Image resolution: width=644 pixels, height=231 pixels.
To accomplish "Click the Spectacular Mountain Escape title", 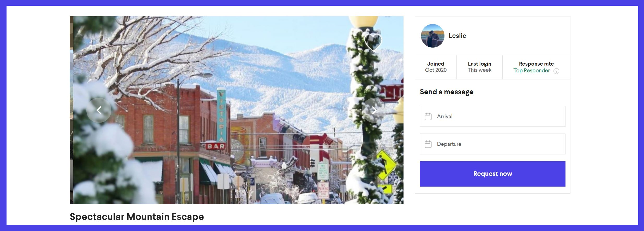I will pyautogui.click(x=137, y=217).
